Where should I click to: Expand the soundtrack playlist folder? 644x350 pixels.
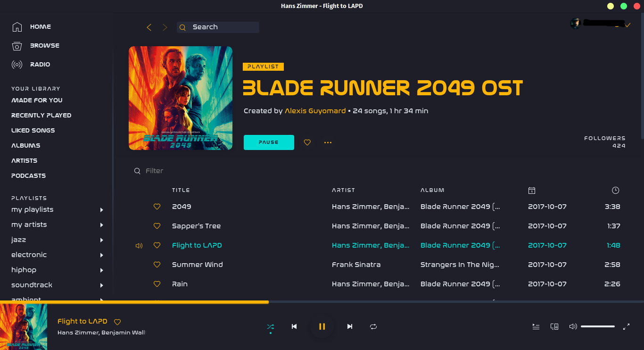102,285
